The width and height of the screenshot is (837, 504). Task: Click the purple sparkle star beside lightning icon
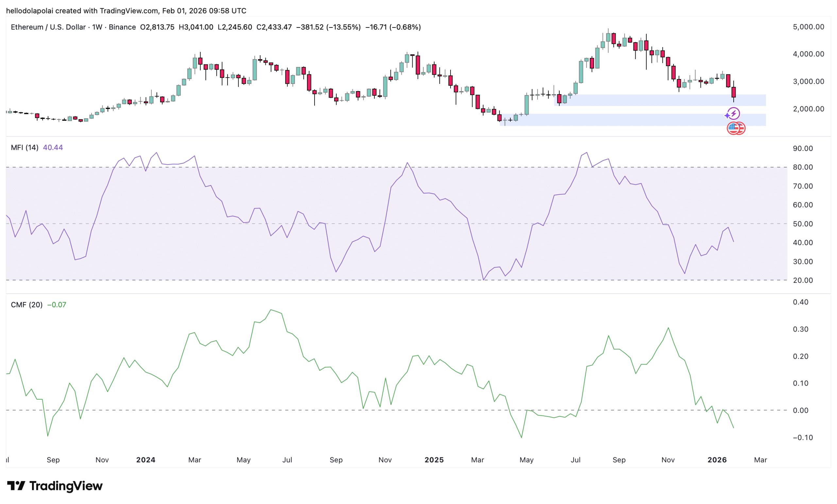click(727, 116)
